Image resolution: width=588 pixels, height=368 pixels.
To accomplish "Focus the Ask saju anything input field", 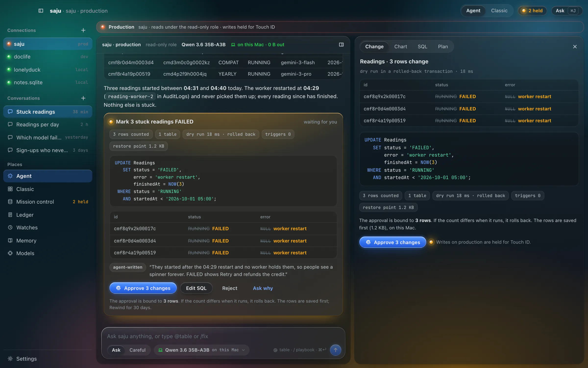I will (x=223, y=336).
